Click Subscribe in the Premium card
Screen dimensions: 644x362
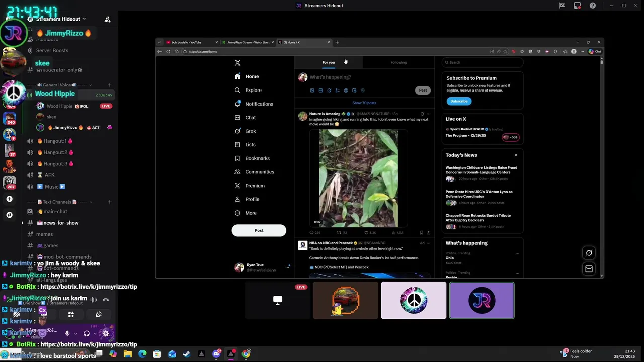(459, 101)
